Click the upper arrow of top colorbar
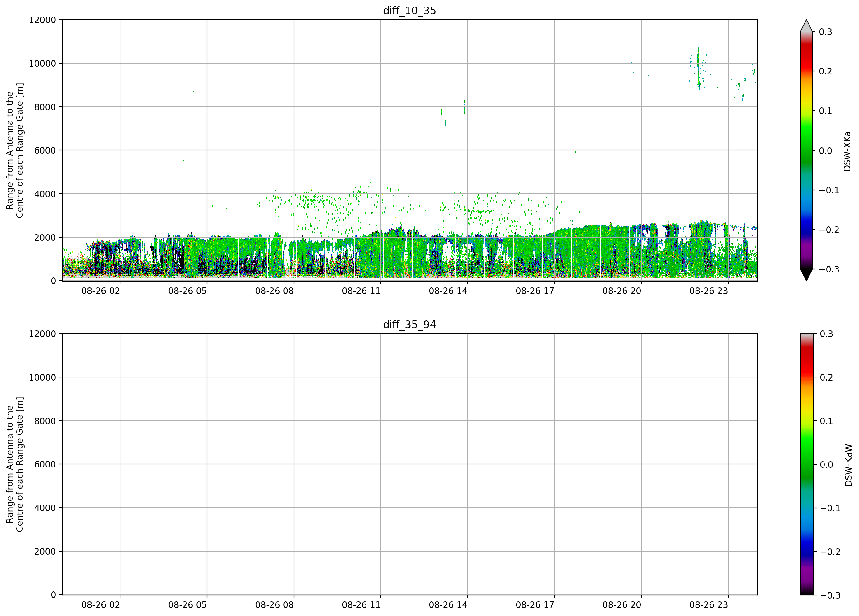 tap(806, 26)
